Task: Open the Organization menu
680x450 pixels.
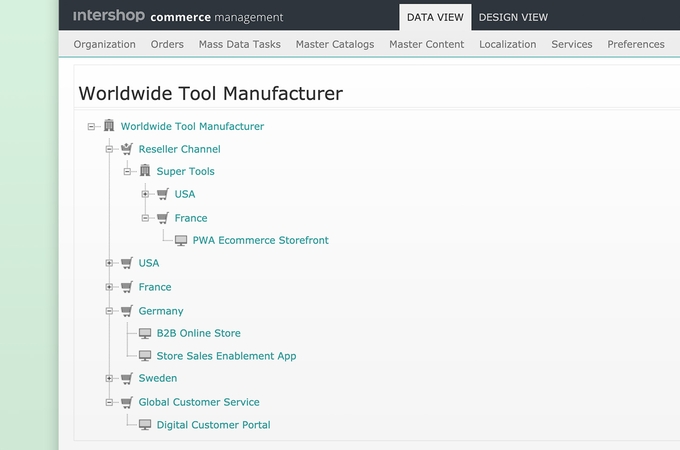Action: point(105,44)
